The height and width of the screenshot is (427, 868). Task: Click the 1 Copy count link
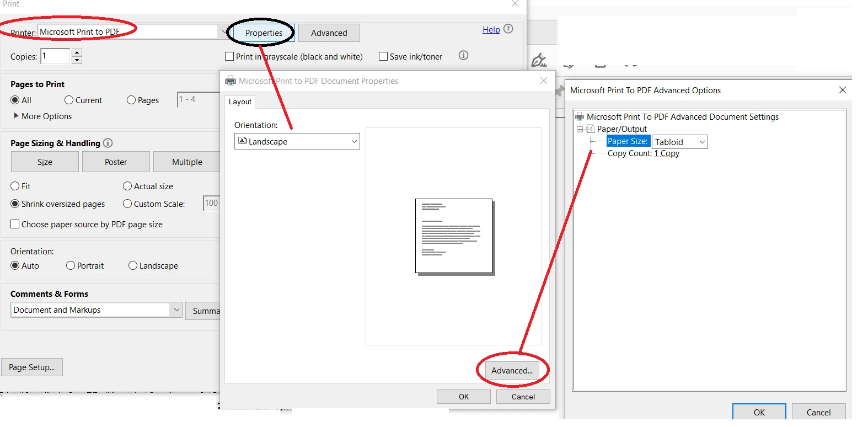[667, 153]
